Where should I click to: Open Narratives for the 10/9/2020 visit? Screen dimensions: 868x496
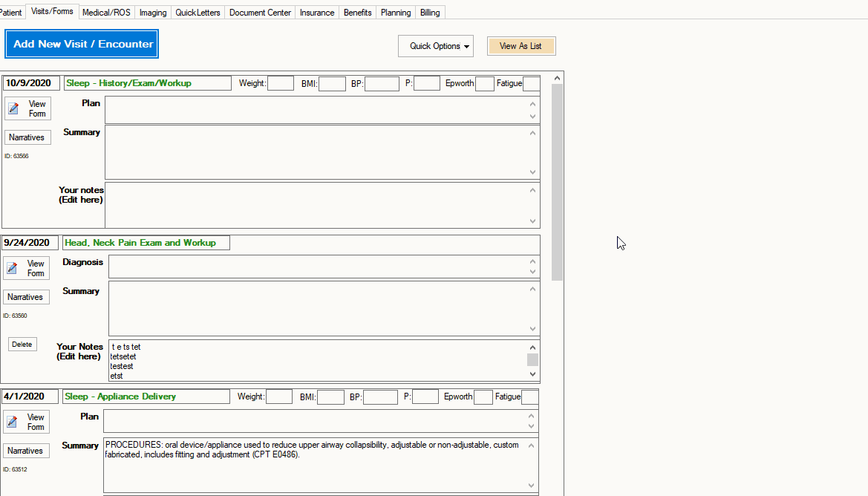coord(27,137)
